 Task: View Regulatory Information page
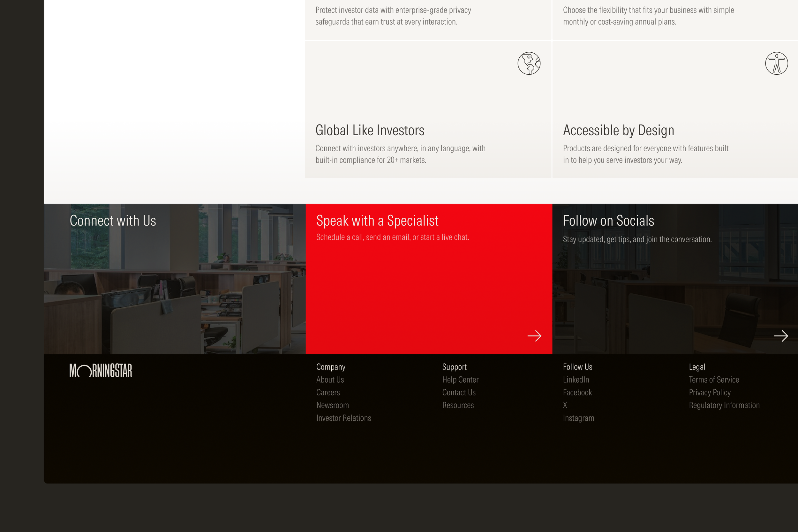pos(724,405)
